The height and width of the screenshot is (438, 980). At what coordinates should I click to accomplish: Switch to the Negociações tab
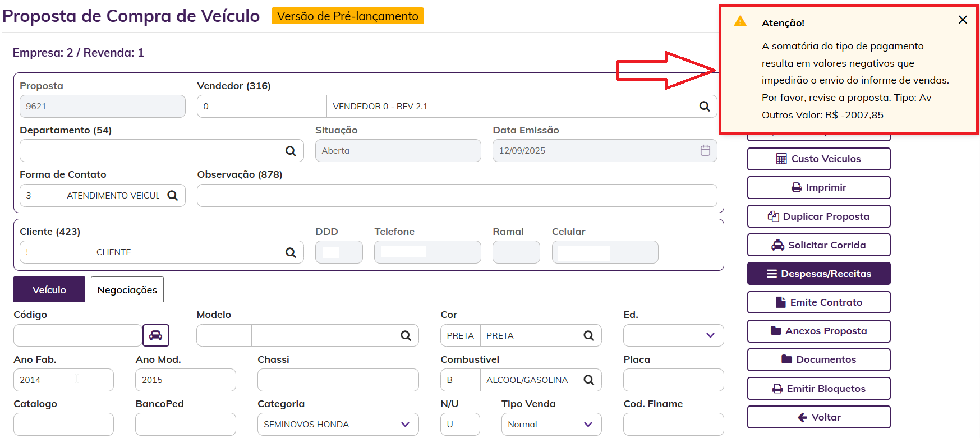pyautogui.click(x=127, y=290)
